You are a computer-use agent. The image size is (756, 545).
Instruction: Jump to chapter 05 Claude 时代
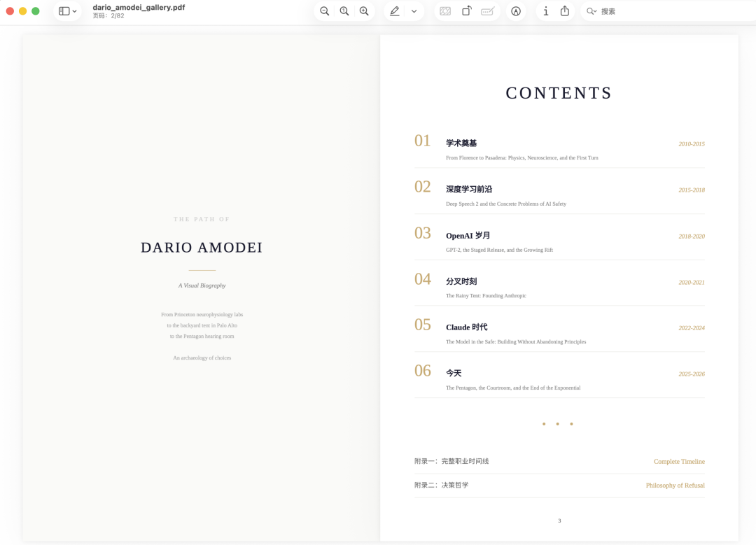pos(466,327)
